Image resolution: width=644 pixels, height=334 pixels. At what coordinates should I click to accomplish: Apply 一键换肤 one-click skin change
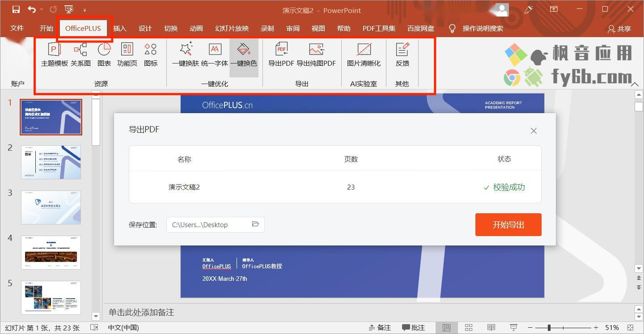coord(186,55)
